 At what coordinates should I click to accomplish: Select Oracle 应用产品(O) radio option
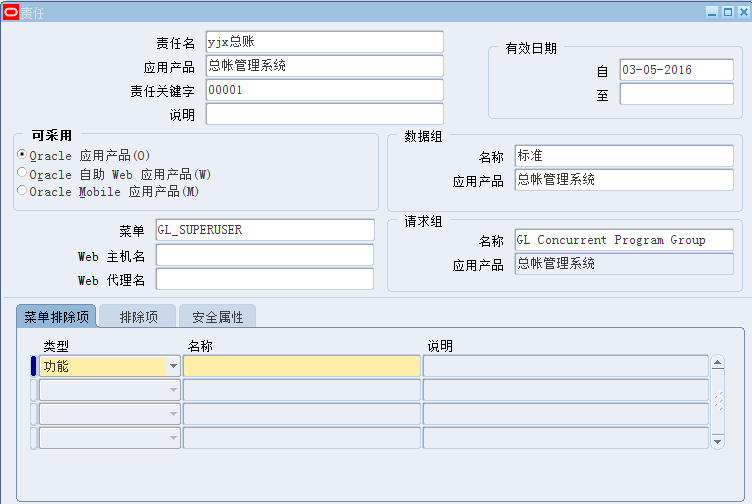(x=22, y=154)
